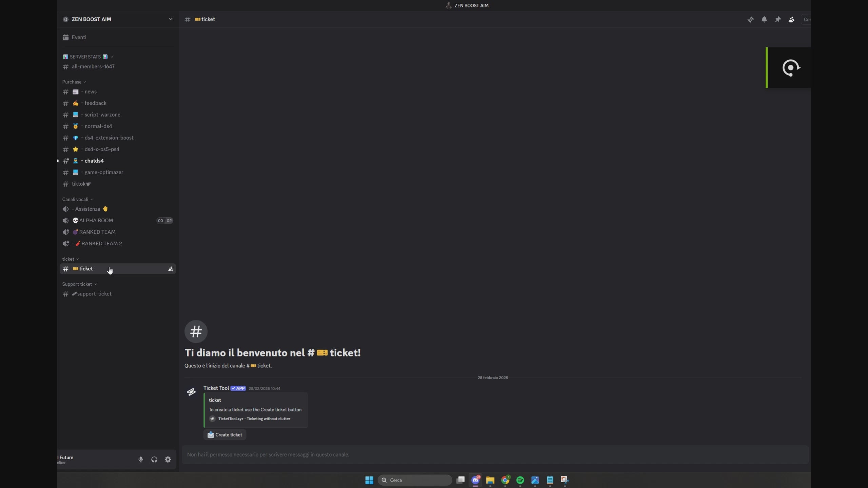The image size is (868, 488).
Task: Collapse the Canali vocali category
Action: (x=77, y=199)
